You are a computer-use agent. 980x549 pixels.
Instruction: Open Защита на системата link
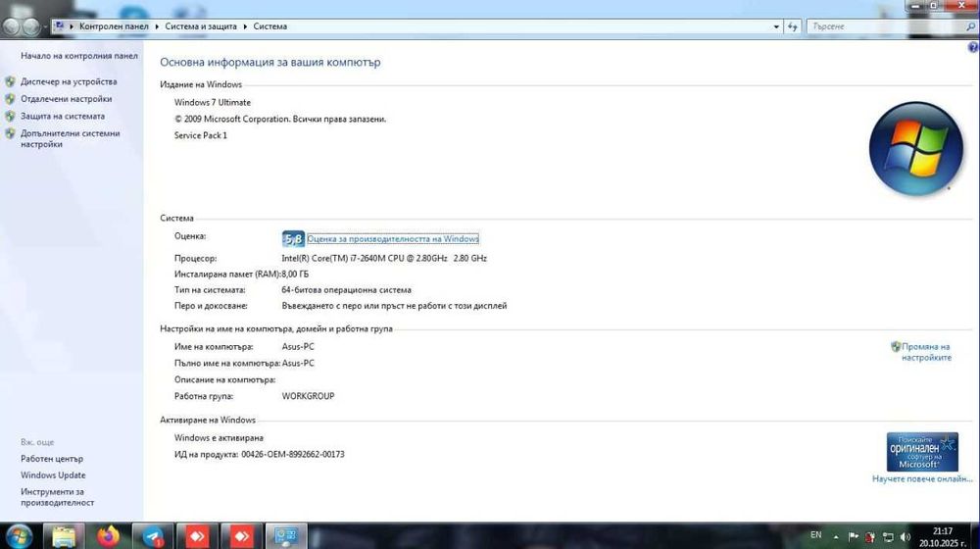coord(63,117)
